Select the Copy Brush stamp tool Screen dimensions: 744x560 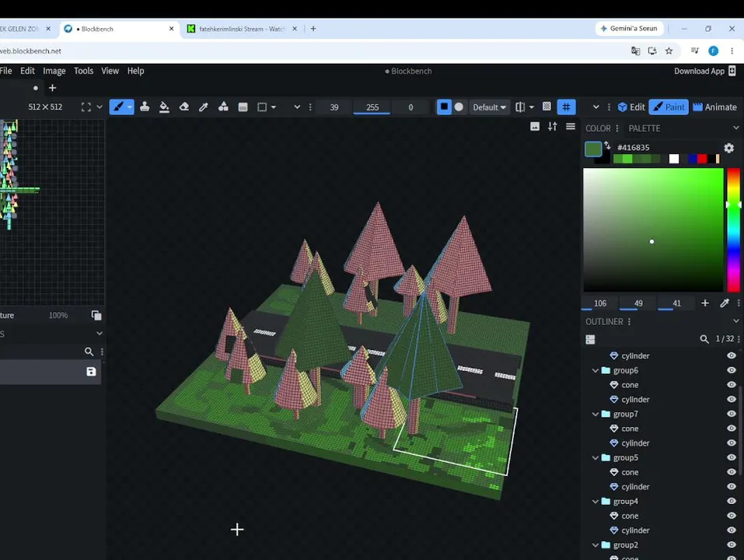[145, 107]
